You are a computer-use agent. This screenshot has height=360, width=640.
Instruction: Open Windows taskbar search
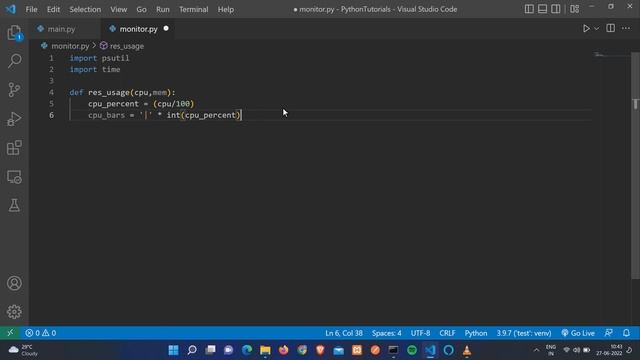coord(192,350)
